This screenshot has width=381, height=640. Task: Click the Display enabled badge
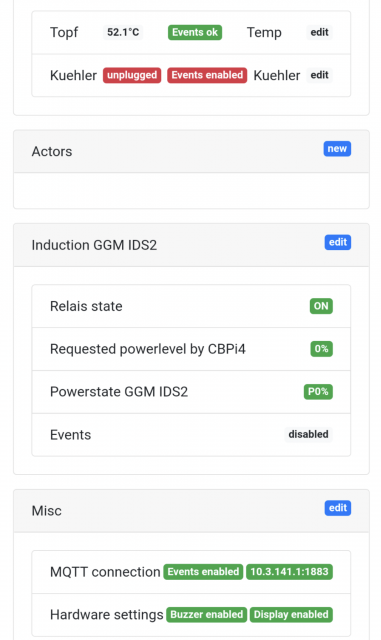291,615
